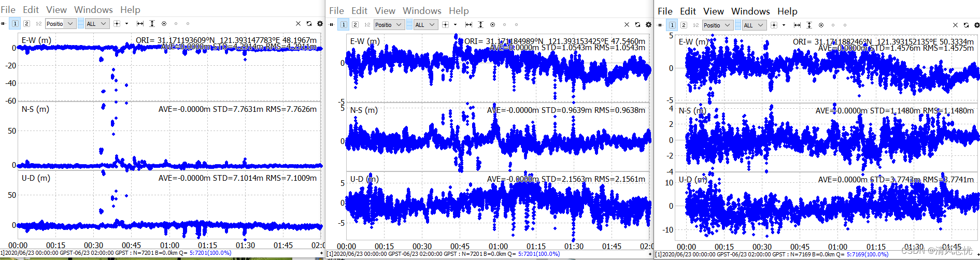Image resolution: width=980 pixels, height=260 pixels.
Task: Open the Position plot type dropdown in the middle window
Action: point(389,24)
